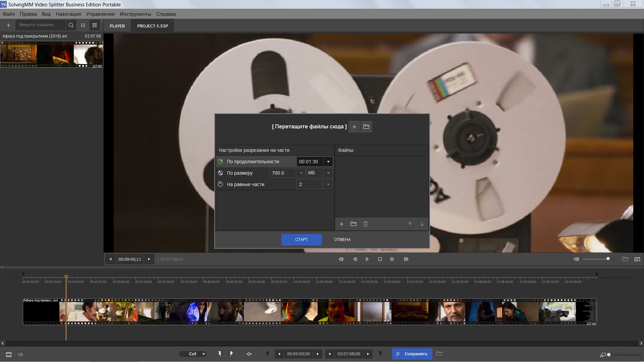Open the output folder icon next to the volume slider

(625, 259)
